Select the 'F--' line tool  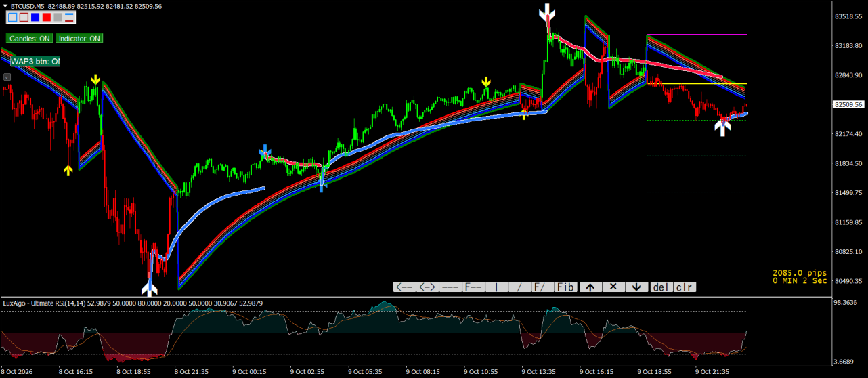(473, 287)
